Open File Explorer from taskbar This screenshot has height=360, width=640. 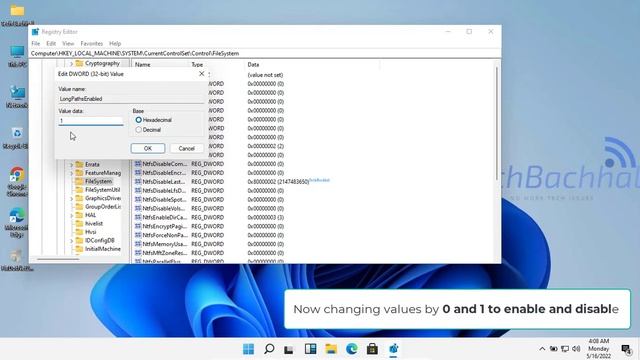[x=331, y=349]
